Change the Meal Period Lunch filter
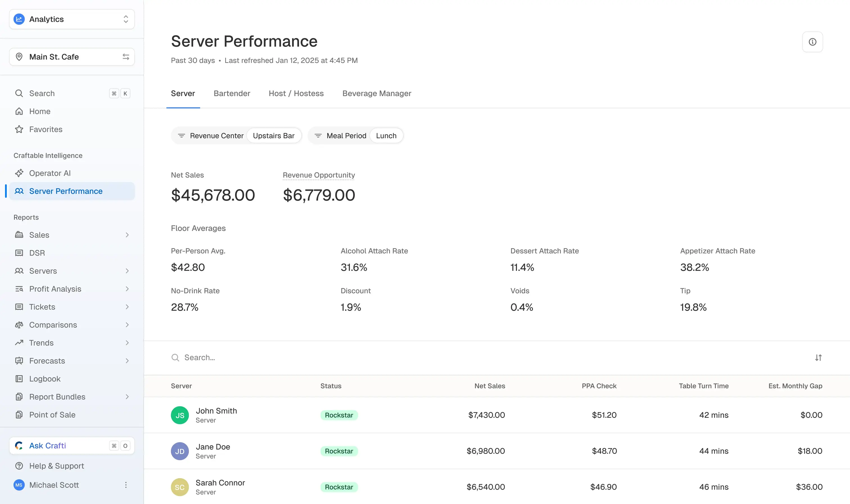The width and height of the screenshot is (850, 504). (386, 135)
